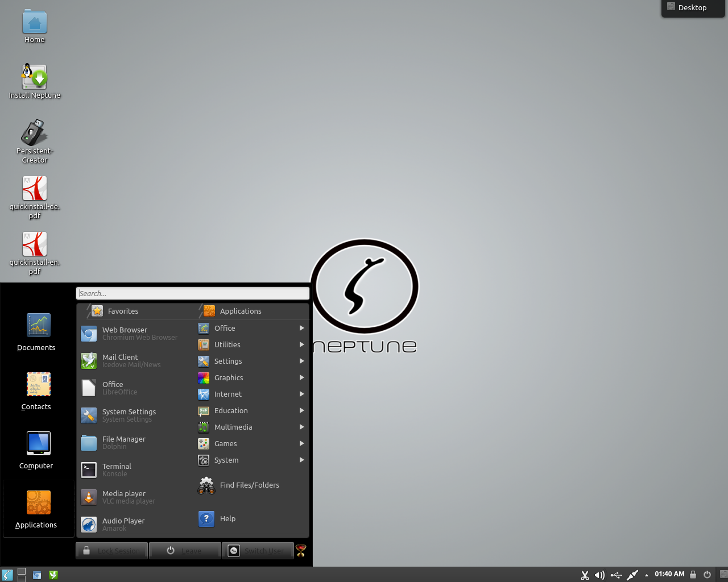Click the power icon in panel
Image resolution: width=728 pixels, height=582 pixels.
pyautogui.click(x=707, y=575)
